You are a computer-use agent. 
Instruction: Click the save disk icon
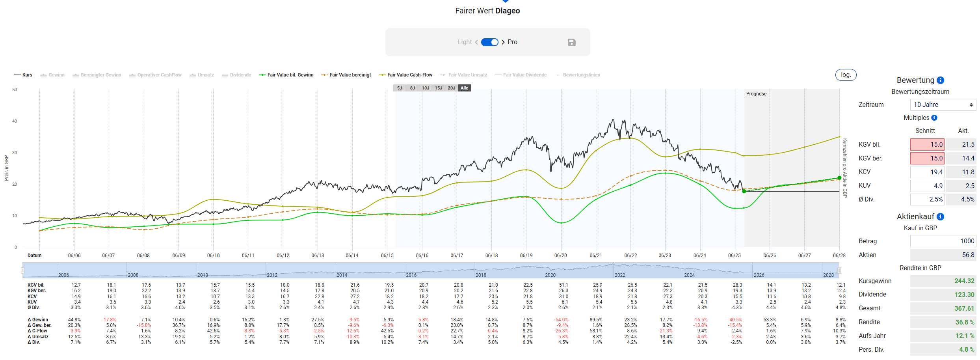click(571, 42)
